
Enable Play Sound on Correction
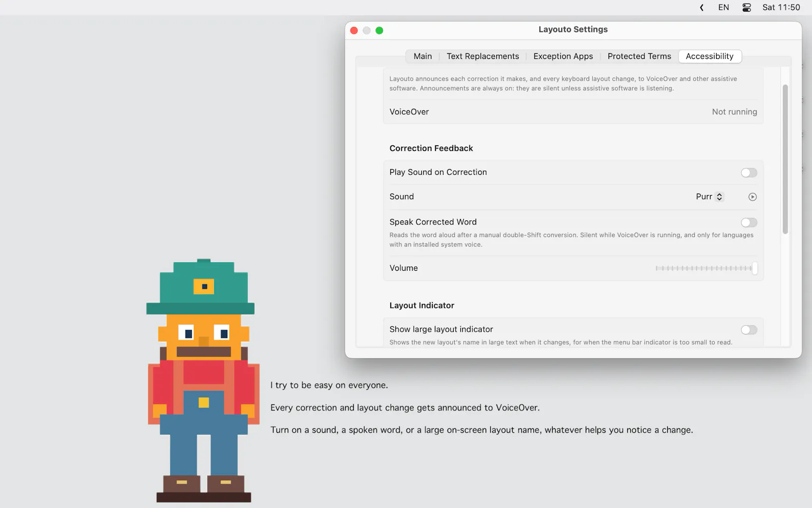pos(749,173)
